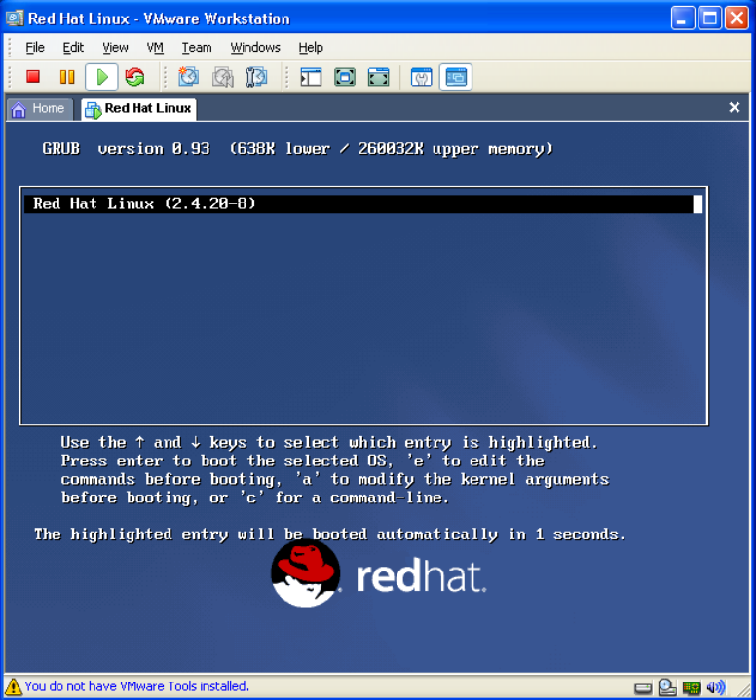Show the summary view

(421, 77)
